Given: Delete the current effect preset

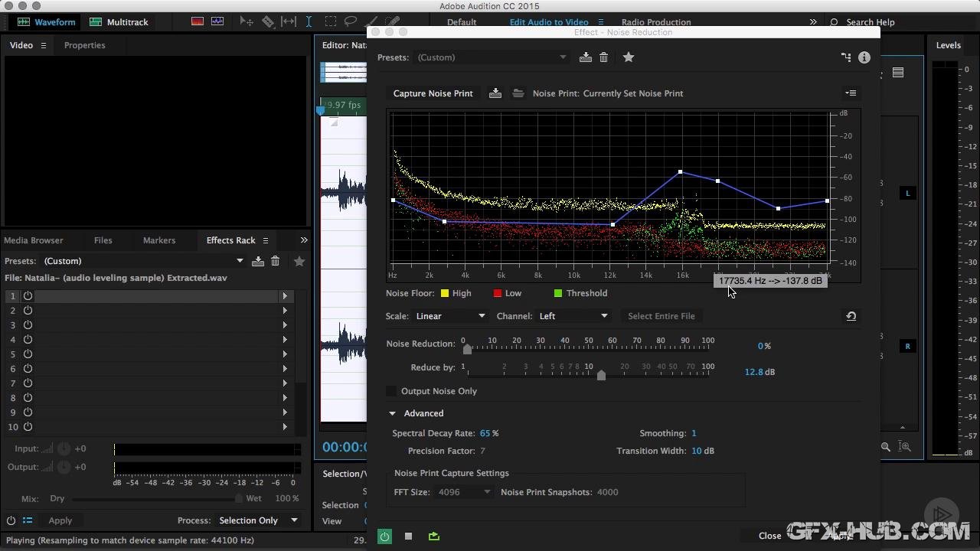Looking at the screenshot, I should tap(603, 57).
